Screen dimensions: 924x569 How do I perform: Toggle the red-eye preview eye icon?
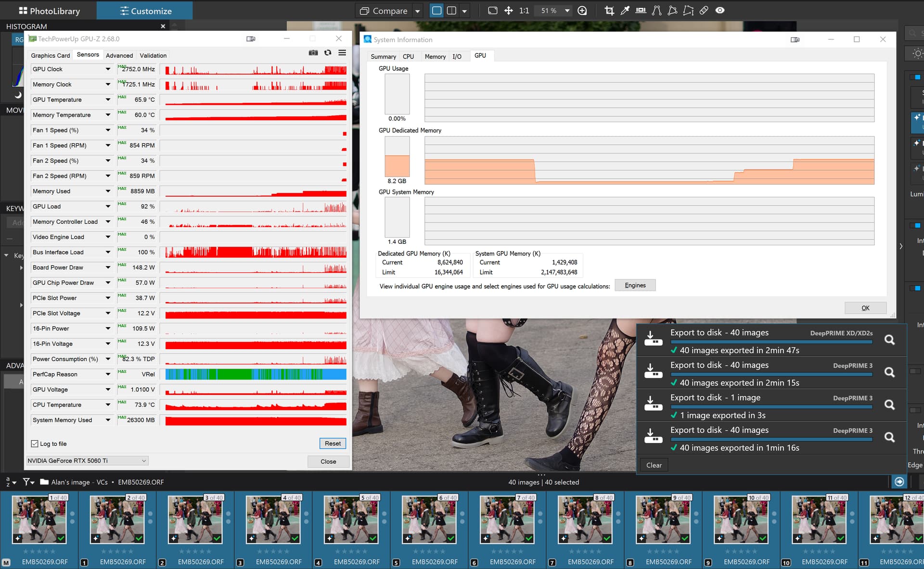coord(720,11)
